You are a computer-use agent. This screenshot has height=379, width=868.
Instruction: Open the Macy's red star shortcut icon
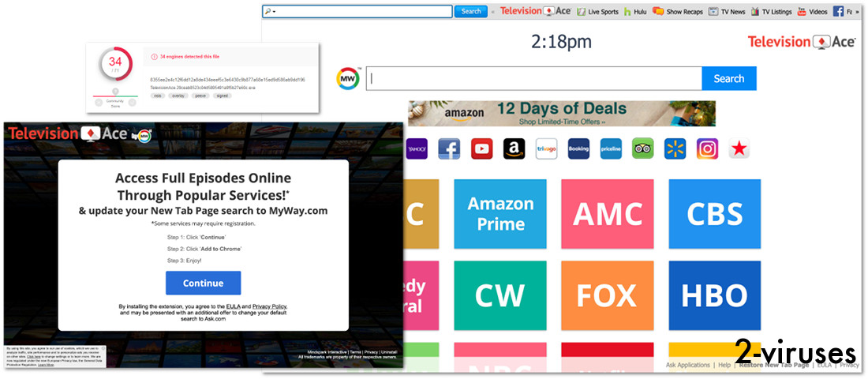point(739,149)
